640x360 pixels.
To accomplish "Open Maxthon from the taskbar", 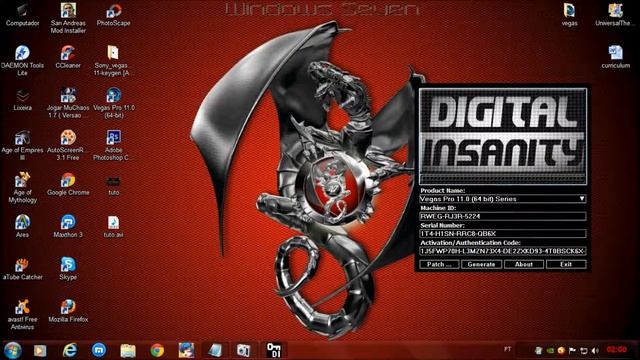I will [x=99, y=350].
